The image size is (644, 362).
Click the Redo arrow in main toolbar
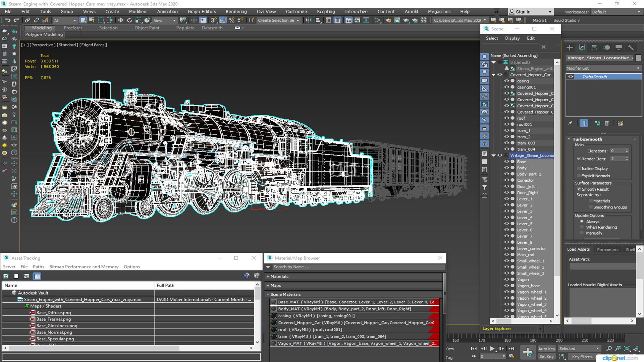(16, 20)
